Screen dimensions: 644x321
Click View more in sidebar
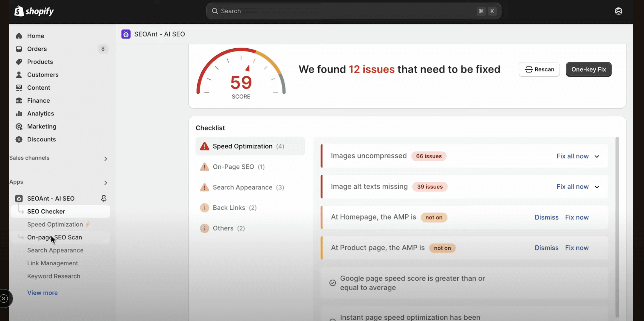(x=42, y=293)
